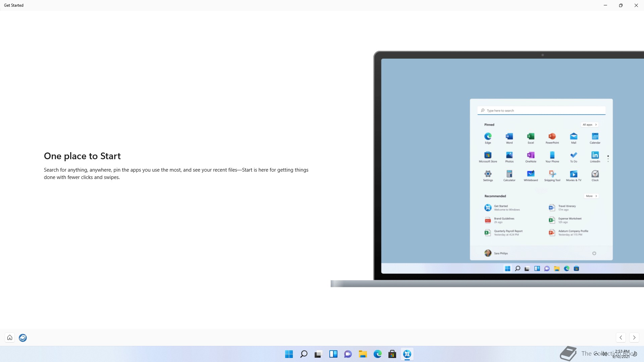644x362 pixels.
Task: Go to the next page arrow
Action: point(634,338)
